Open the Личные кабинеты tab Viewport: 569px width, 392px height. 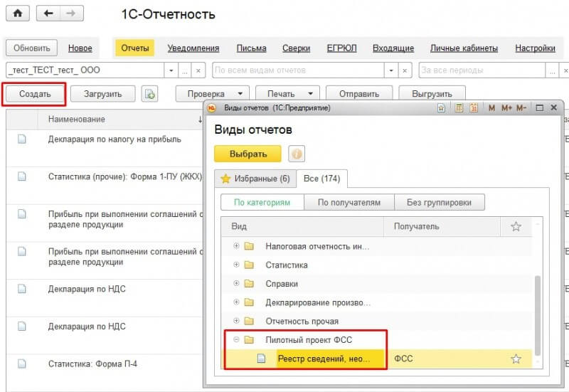click(x=464, y=48)
